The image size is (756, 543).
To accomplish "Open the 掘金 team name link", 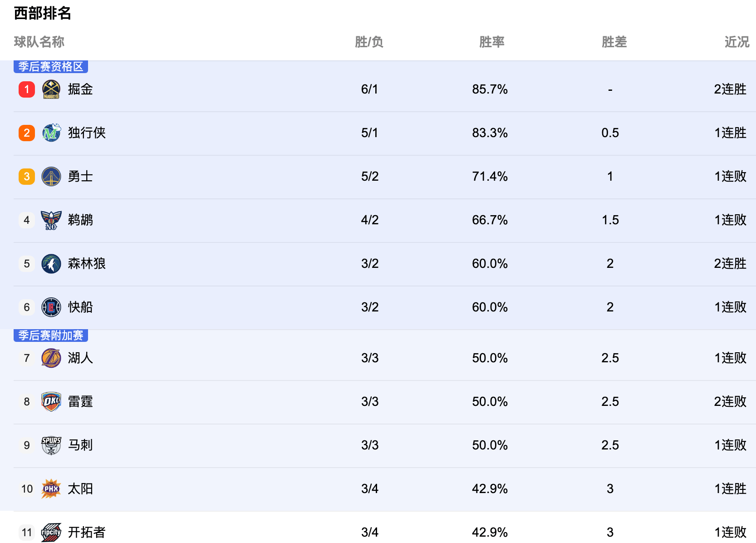I will pos(80,89).
